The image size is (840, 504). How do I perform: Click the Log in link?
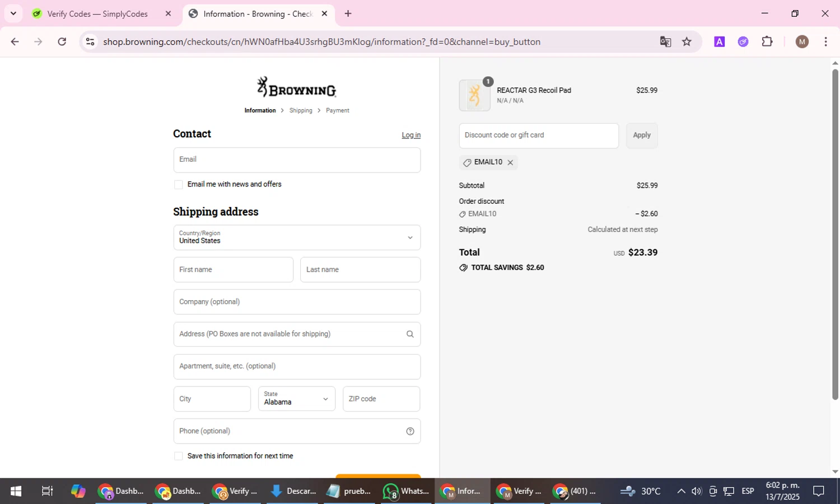pos(411,136)
